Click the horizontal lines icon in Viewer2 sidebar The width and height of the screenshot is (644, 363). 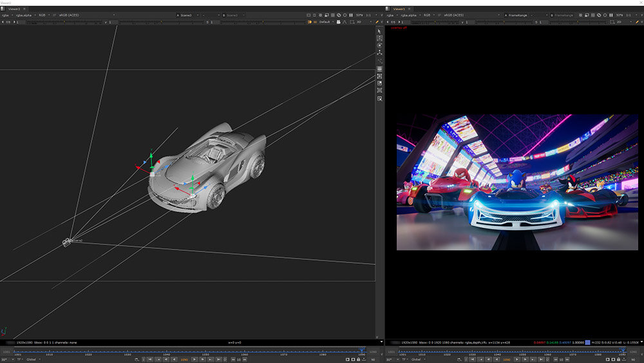tap(379, 69)
